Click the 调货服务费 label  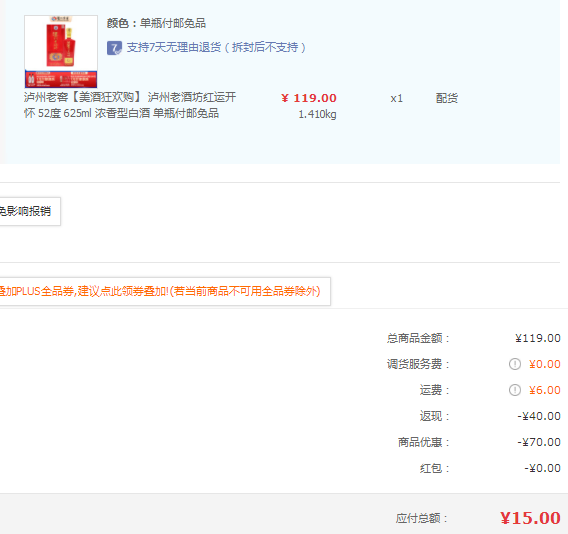tap(418, 364)
